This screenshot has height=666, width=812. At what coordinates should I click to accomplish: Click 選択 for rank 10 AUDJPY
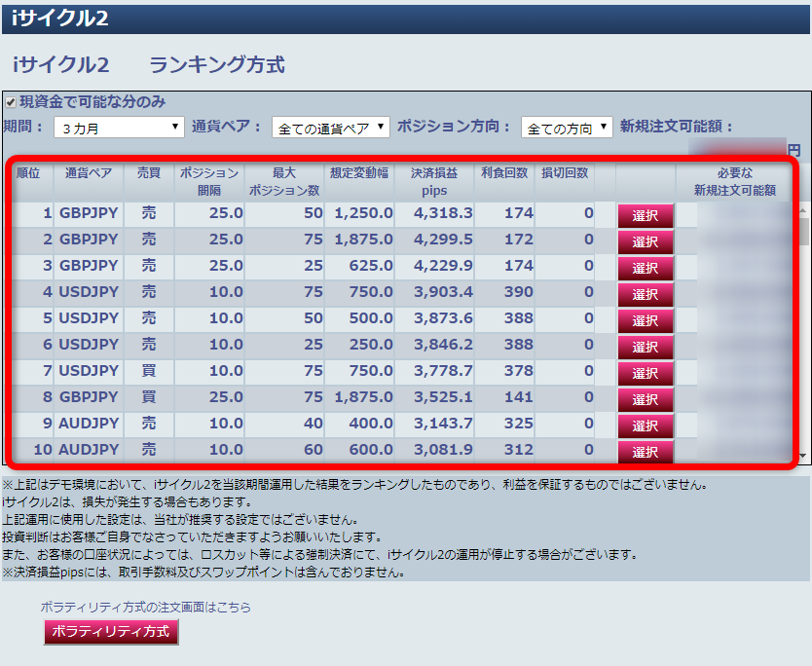645,451
